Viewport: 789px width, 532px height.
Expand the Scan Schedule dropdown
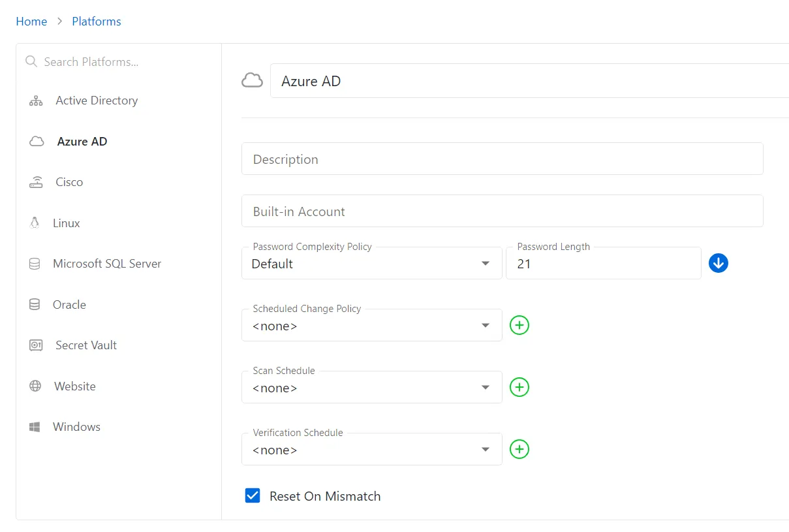coord(485,386)
